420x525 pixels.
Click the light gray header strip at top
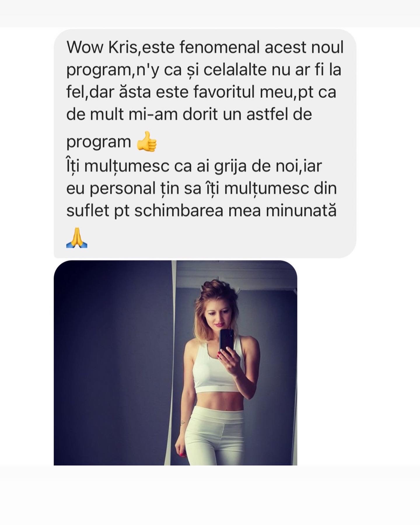210,14
